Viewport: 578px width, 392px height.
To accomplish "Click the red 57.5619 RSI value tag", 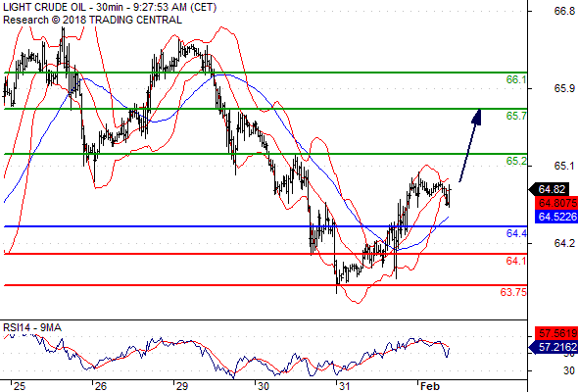I will coord(556,333).
